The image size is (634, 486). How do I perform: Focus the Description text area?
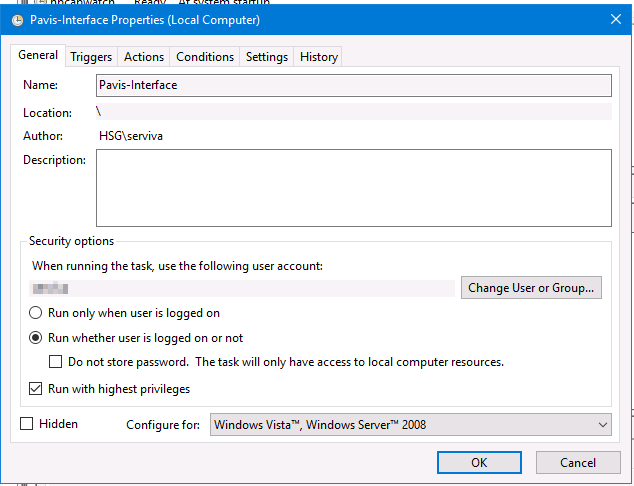(x=354, y=188)
